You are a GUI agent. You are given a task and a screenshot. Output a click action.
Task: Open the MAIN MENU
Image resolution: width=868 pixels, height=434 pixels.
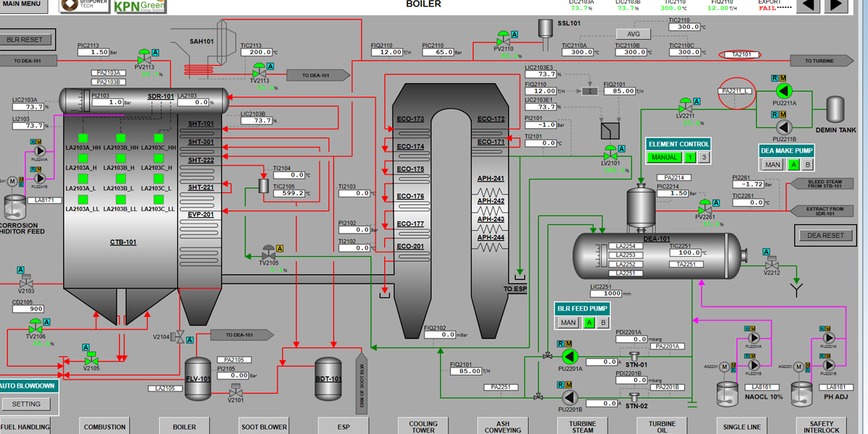22,5
